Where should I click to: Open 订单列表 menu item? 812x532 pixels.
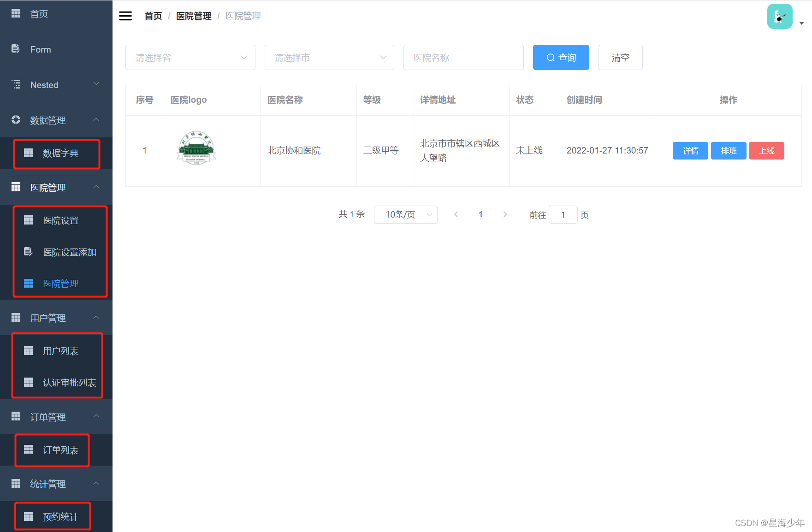(x=56, y=450)
